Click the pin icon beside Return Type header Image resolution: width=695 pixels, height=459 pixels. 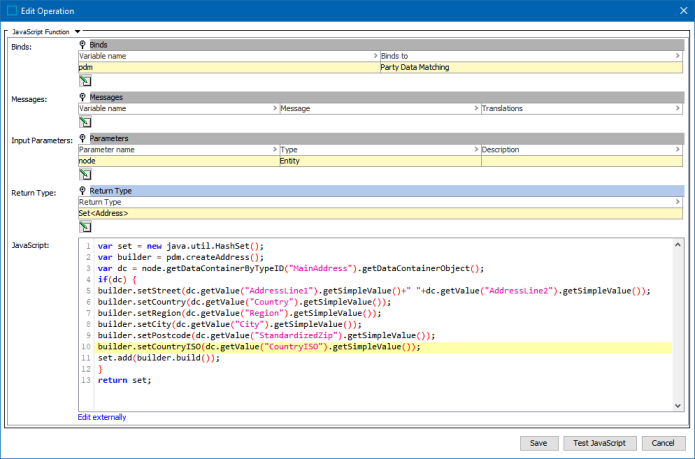tap(83, 190)
